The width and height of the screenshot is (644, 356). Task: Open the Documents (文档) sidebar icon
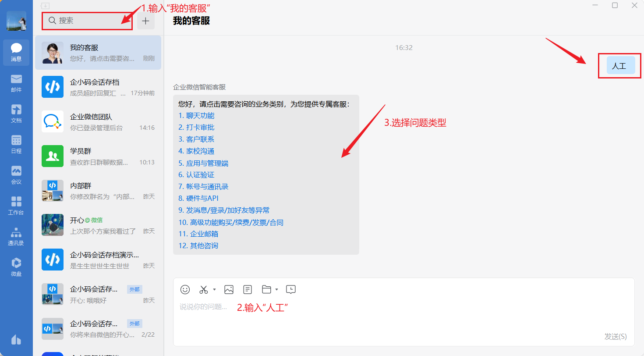pos(16,114)
